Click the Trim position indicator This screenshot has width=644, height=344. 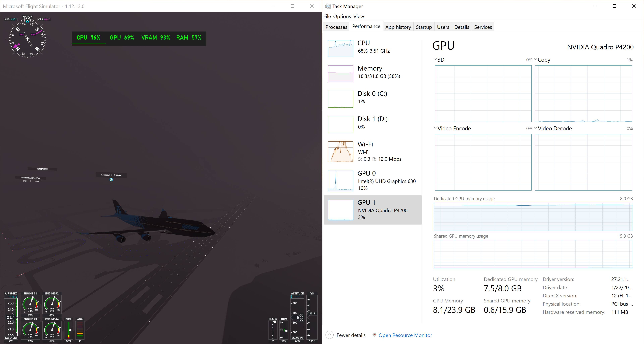tap(284, 330)
